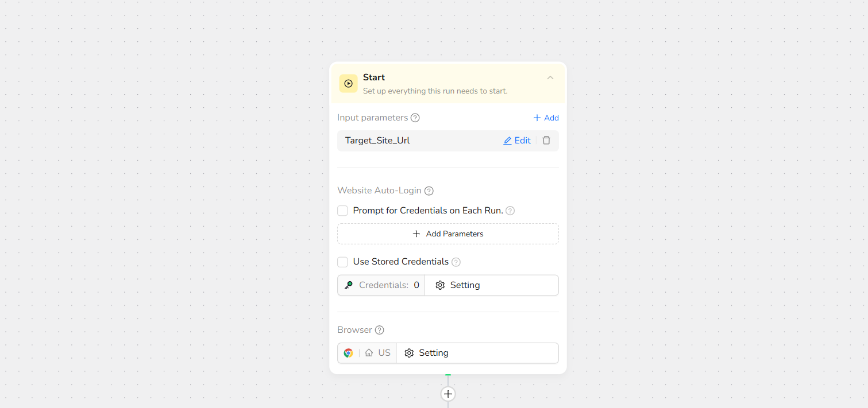
Task: Add a new input parameter
Action: pos(546,118)
